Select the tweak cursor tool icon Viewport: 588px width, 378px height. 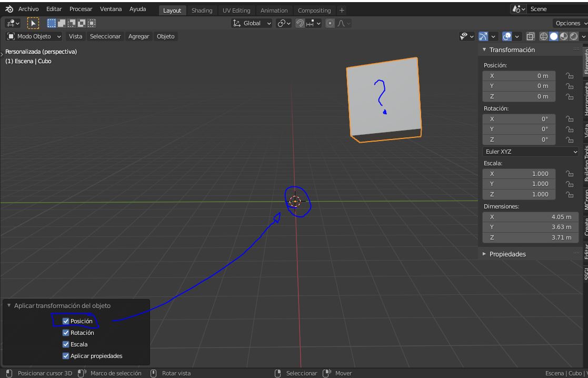pos(33,23)
